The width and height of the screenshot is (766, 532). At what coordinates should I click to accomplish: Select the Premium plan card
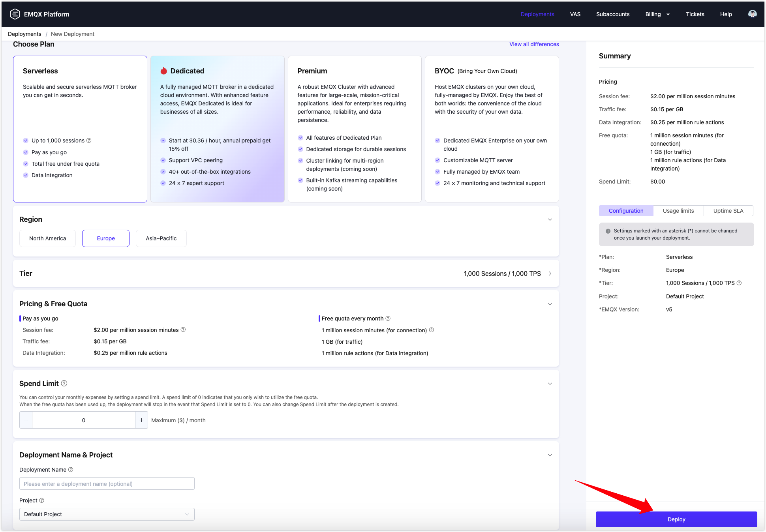click(x=355, y=129)
